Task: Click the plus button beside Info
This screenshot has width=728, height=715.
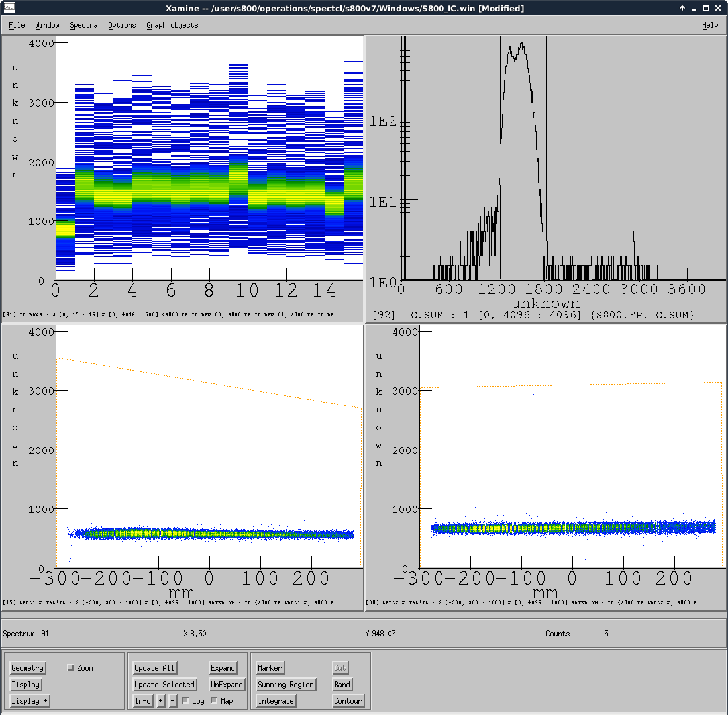Action: pyautogui.click(x=161, y=701)
